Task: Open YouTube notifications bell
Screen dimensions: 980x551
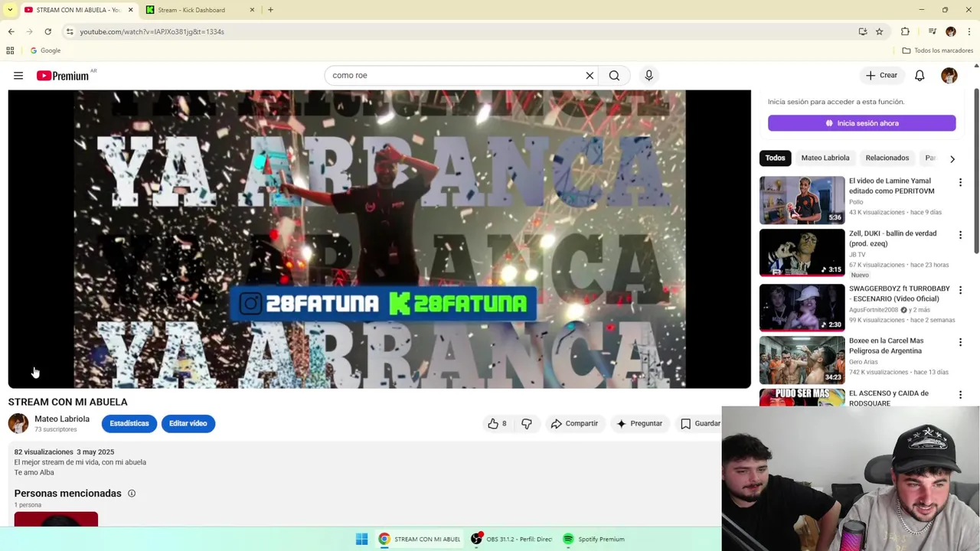Action: point(920,76)
